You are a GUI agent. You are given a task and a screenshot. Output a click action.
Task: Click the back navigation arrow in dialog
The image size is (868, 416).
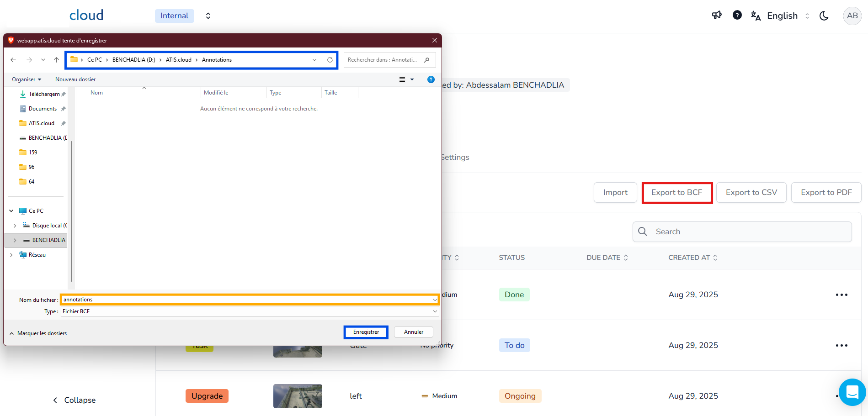point(13,60)
